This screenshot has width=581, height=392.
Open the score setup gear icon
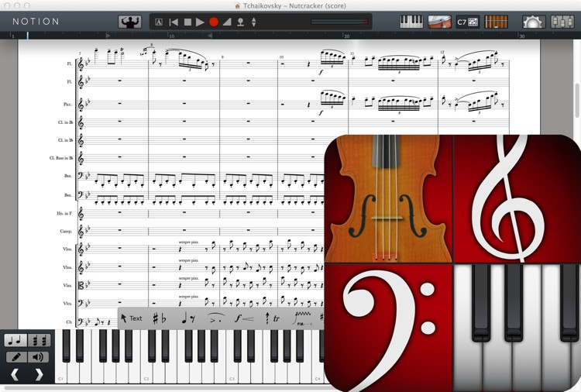pyautogui.click(x=534, y=22)
